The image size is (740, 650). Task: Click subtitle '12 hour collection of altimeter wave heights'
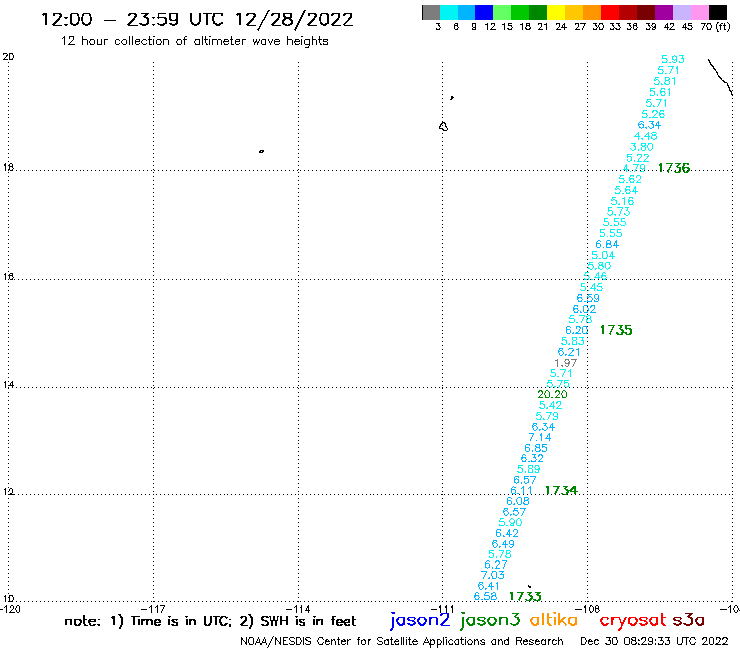click(x=194, y=41)
